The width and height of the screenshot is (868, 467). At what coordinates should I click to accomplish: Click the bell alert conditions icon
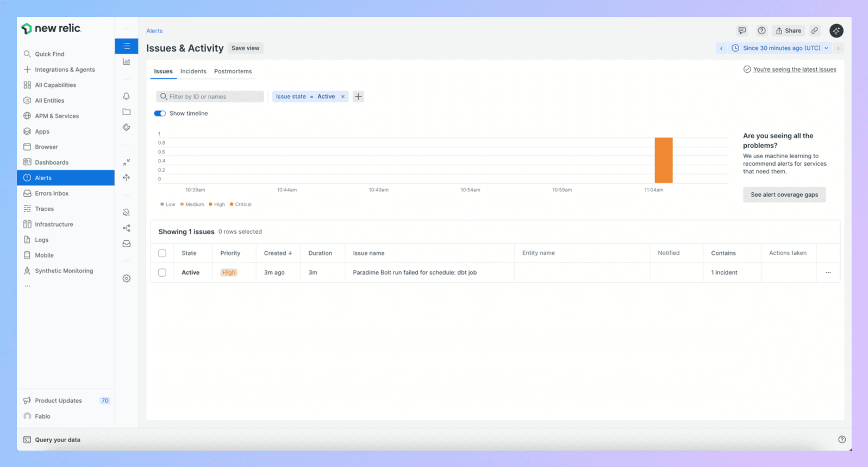(x=127, y=96)
